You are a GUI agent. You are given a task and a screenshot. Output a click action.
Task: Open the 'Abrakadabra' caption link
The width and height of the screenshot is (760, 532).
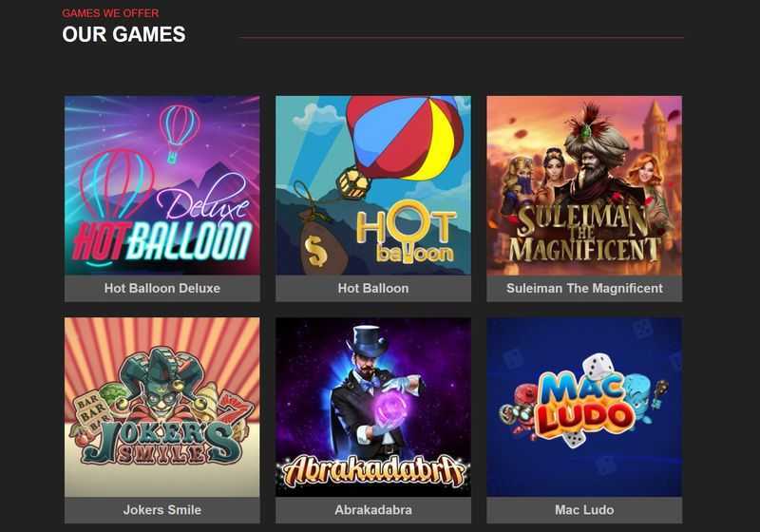(373, 510)
